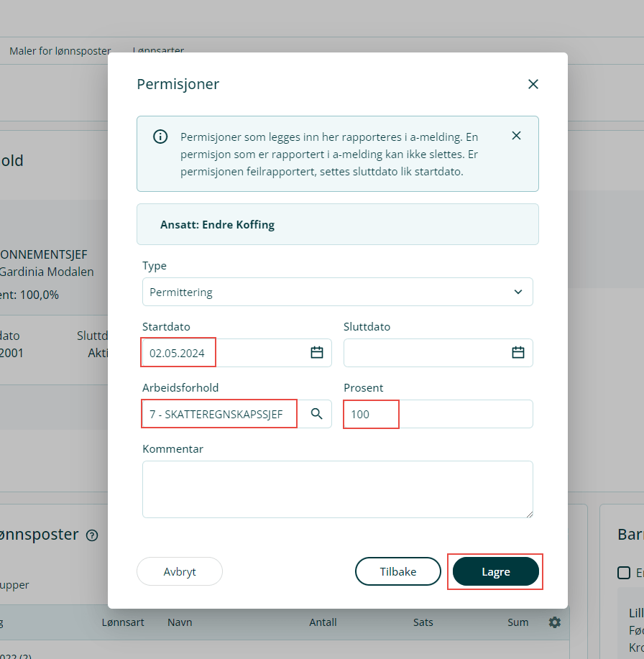Open the Maler for lønnsposter tab
Screen dimensions: 644x659
click(x=60, y=51)
